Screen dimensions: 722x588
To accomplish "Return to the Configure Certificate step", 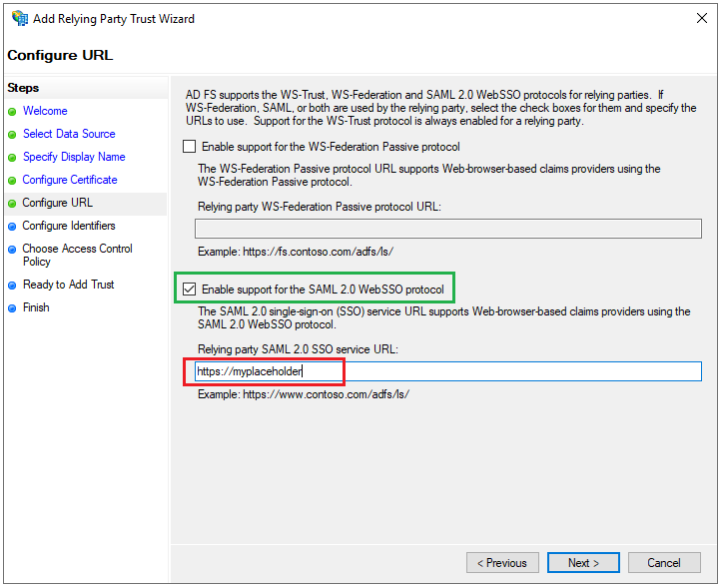I will coord(70,180).
